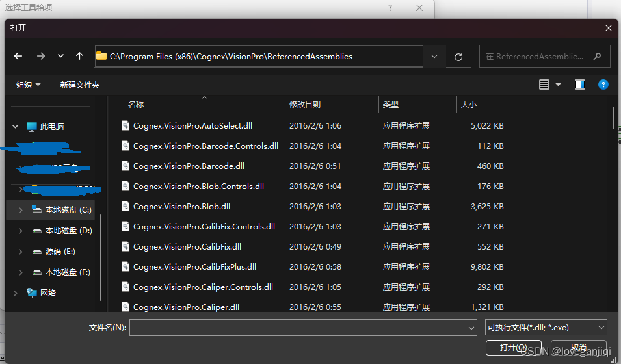This screenshot has height=364, width=621.
Task: Expand the address bar history dropdown
Action: point(434,57)
